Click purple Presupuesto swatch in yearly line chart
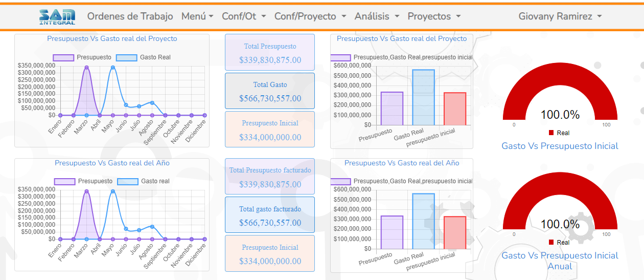 64,181
